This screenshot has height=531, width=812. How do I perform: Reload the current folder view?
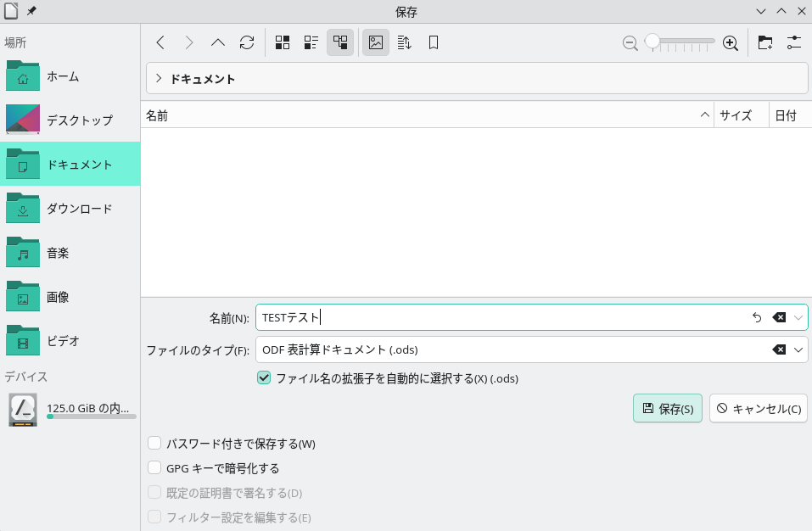tap(247, 42)
